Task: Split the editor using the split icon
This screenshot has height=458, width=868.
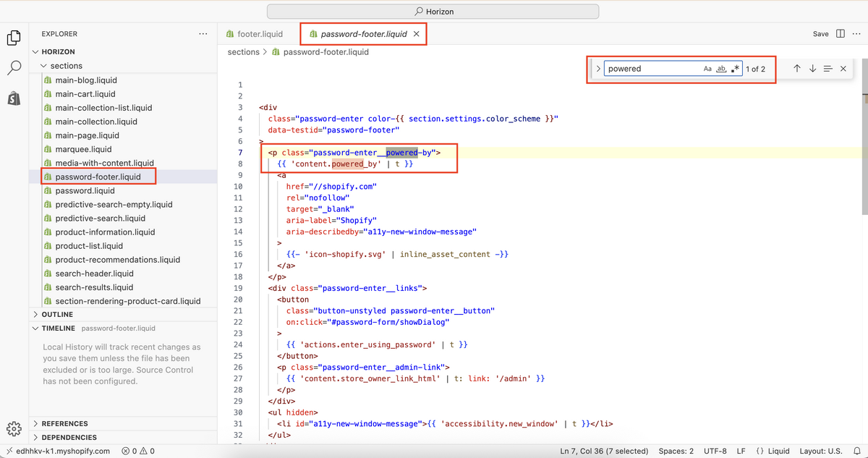Action: [x=841, y=33]
